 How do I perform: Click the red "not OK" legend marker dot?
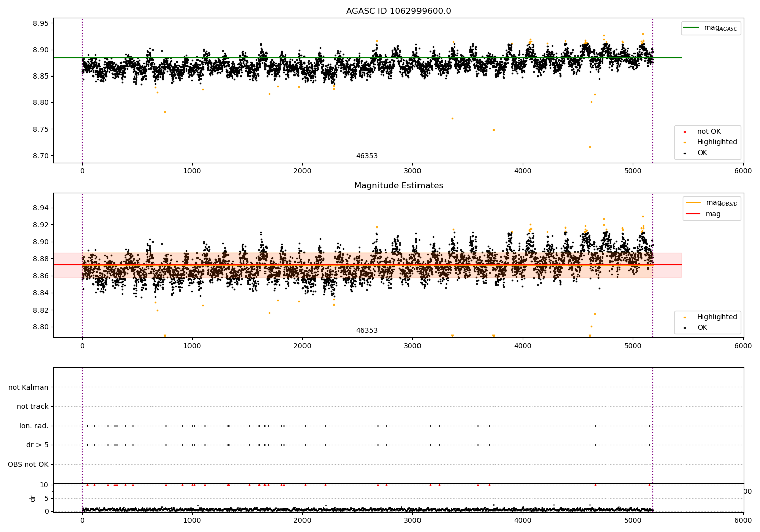685,132
